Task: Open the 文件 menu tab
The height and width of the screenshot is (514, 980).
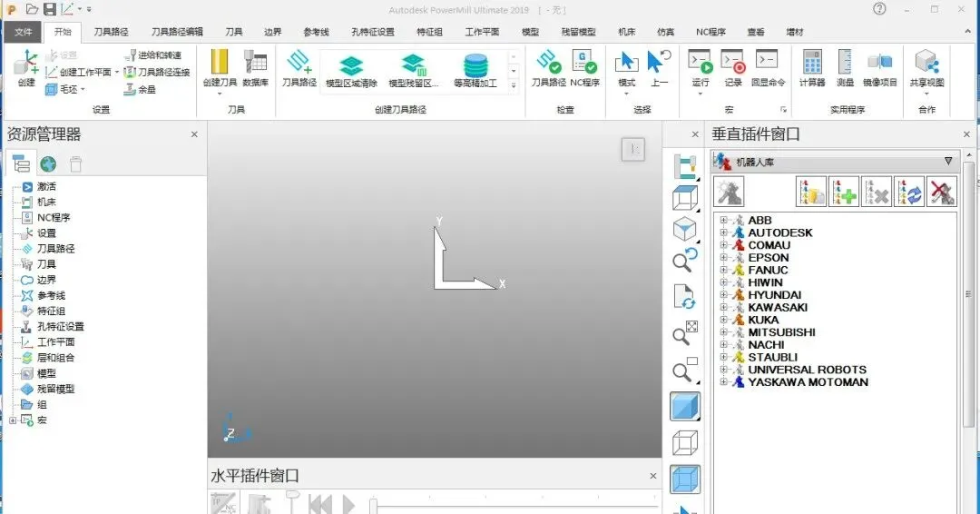Action: pyautogui.click(x=23, y=32)
